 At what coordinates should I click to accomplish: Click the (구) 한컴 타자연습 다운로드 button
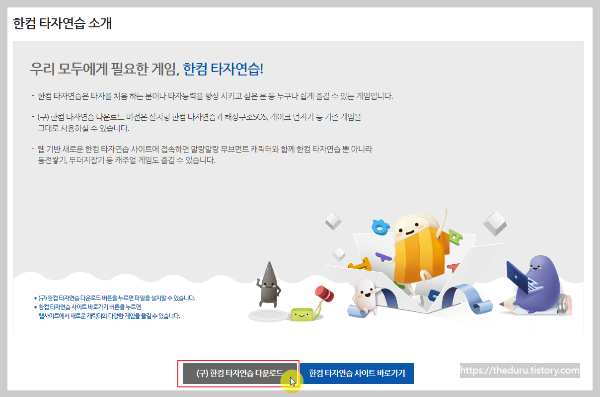click(x=239, y=373)
